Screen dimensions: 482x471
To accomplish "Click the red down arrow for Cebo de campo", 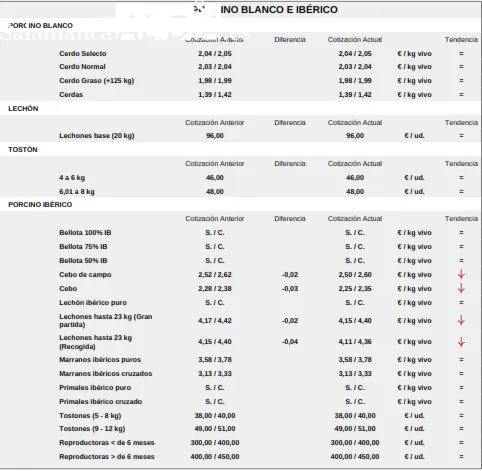I will tap(461, 274).
